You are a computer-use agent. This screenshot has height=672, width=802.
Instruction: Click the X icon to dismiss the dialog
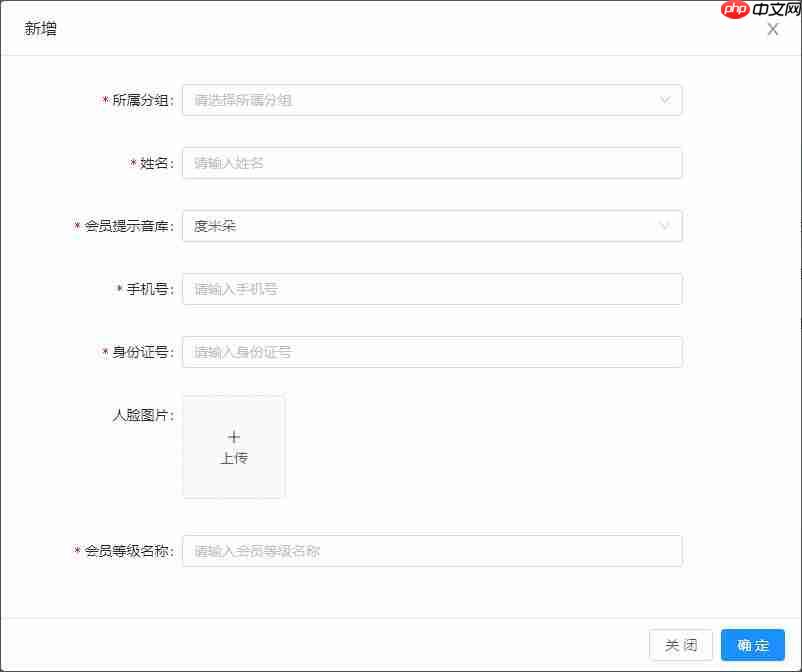click(772, 29)
